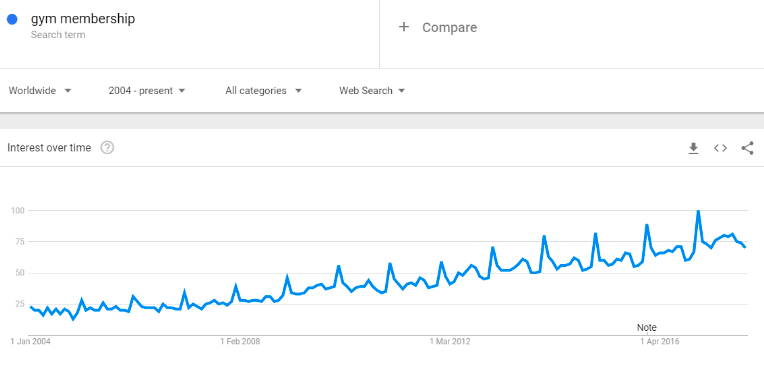Open the help question mark icon
Screen dimensions: 764x381
[x=107, y=148]
